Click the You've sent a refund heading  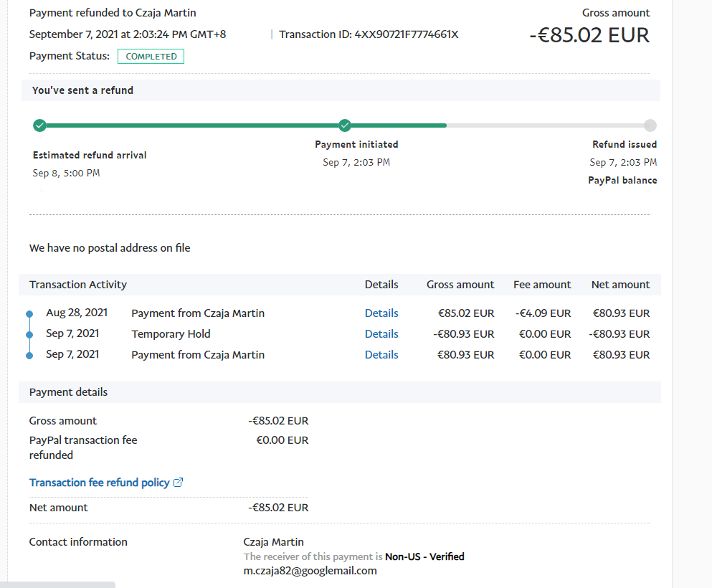82,90
